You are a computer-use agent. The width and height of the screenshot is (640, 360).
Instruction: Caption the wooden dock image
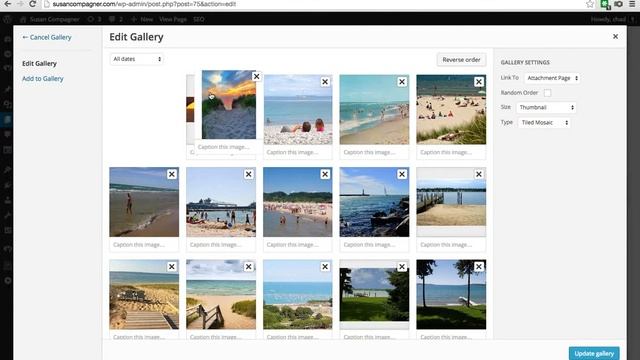[x=451, y=244]
